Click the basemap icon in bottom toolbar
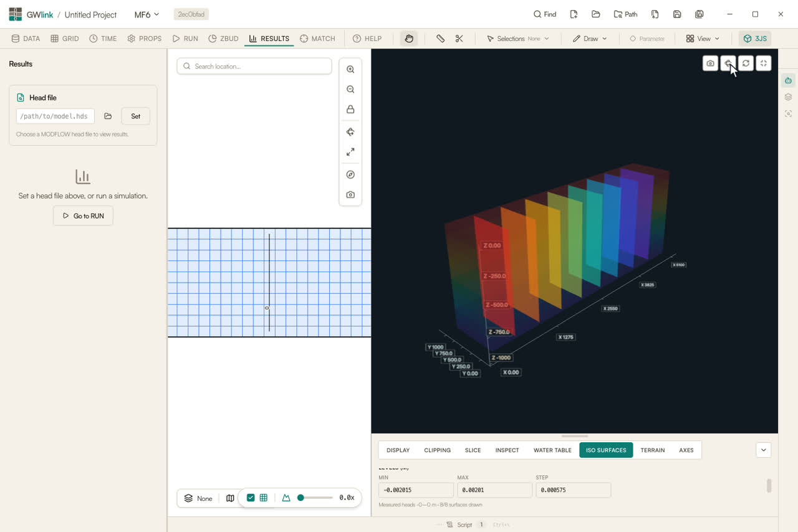Screen dimensions: 798x532 pos(230,498)
